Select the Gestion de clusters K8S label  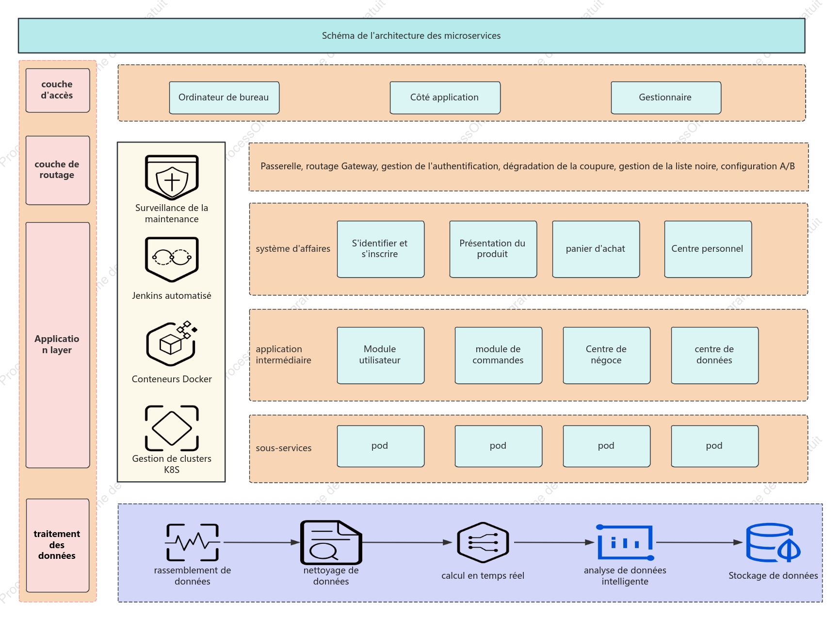pos(172,464)
